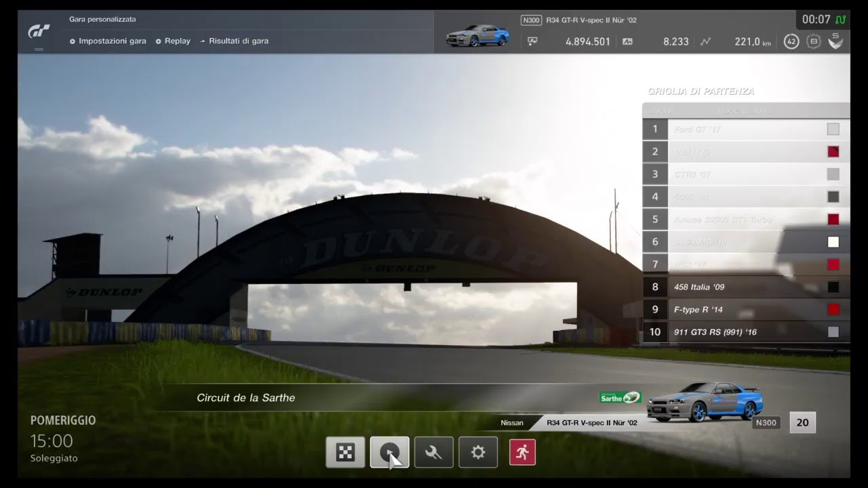Select grid row 4 650S '14
Viewport: 868px width, 488px height.
pos(746,197)
